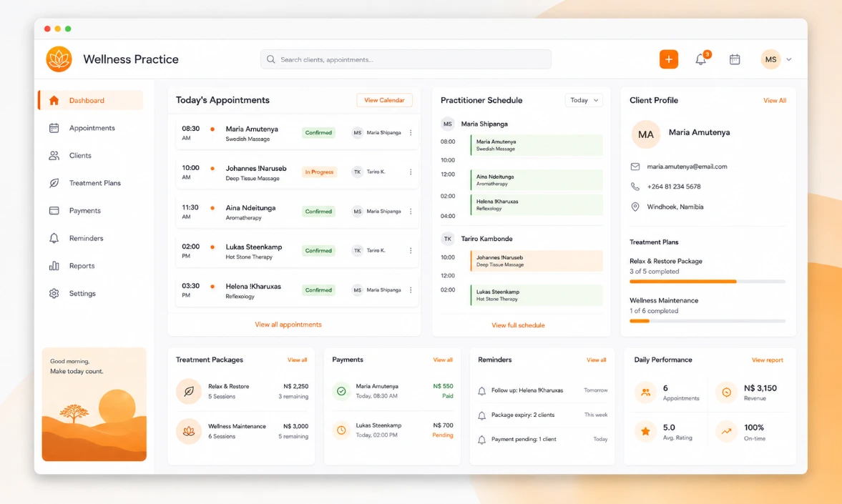Click paid checkmark icon for Maria Amutenya
The height and width of the screenshot is (504, 842).
click(341, 391)
